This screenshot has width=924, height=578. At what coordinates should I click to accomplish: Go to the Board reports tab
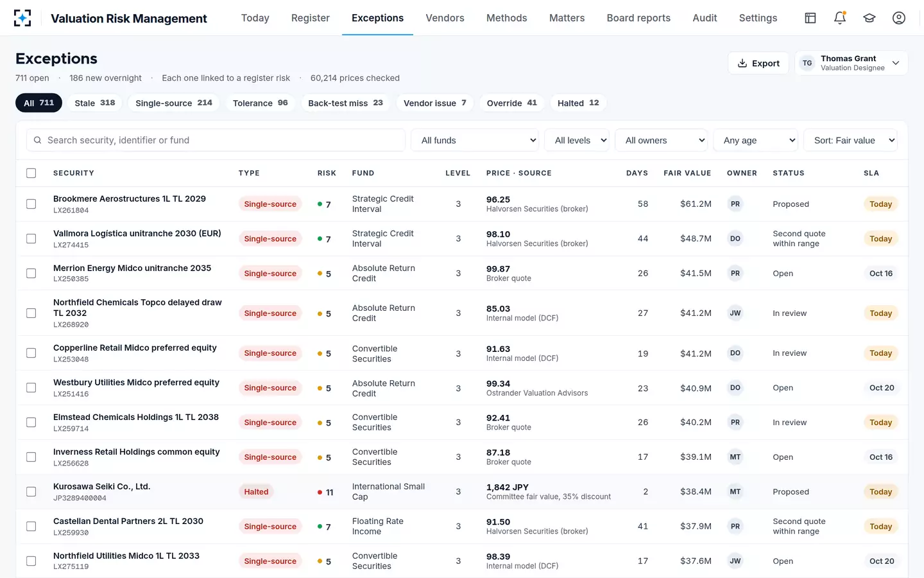tap(638, 18)
